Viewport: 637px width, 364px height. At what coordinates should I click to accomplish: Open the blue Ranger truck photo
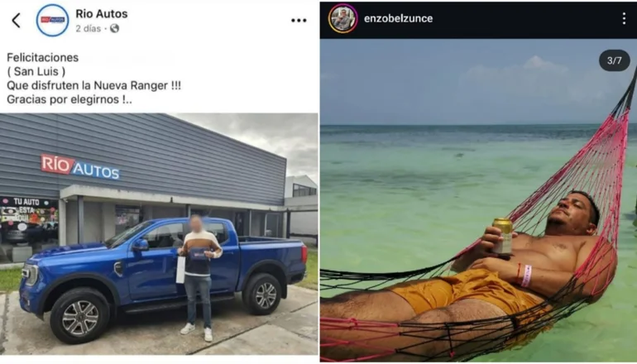click(159, 234)
